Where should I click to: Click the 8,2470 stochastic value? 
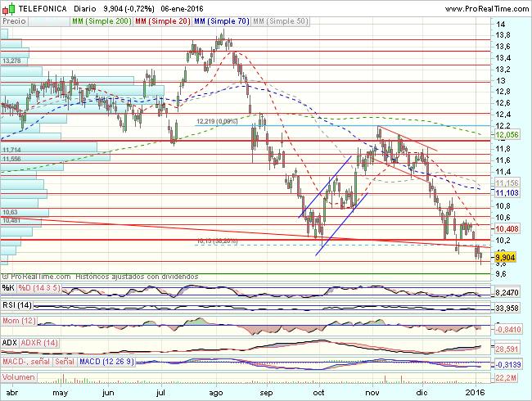[507, 293]
